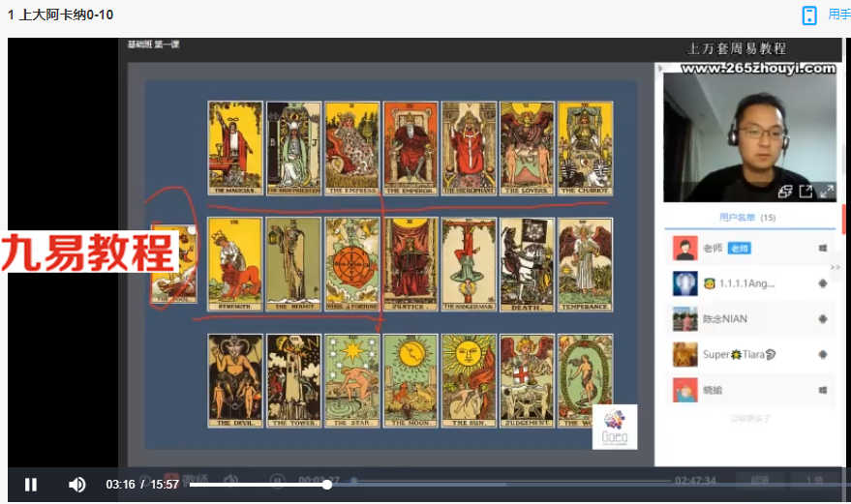Click The Hierophant tarot card
This screenshot has width=851, height=504.
coord(469,148)
